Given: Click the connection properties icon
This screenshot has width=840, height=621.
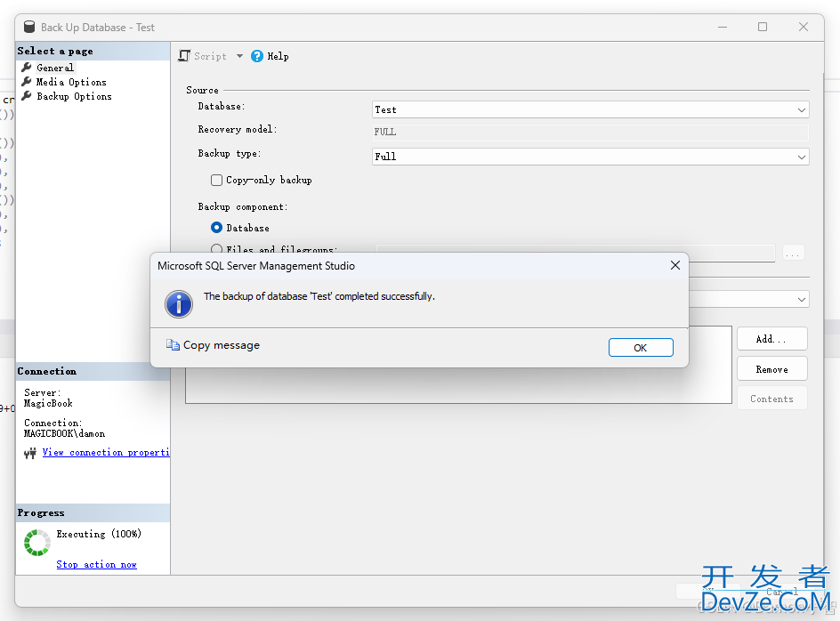Looking at the screenshot, I should point(30,453).
